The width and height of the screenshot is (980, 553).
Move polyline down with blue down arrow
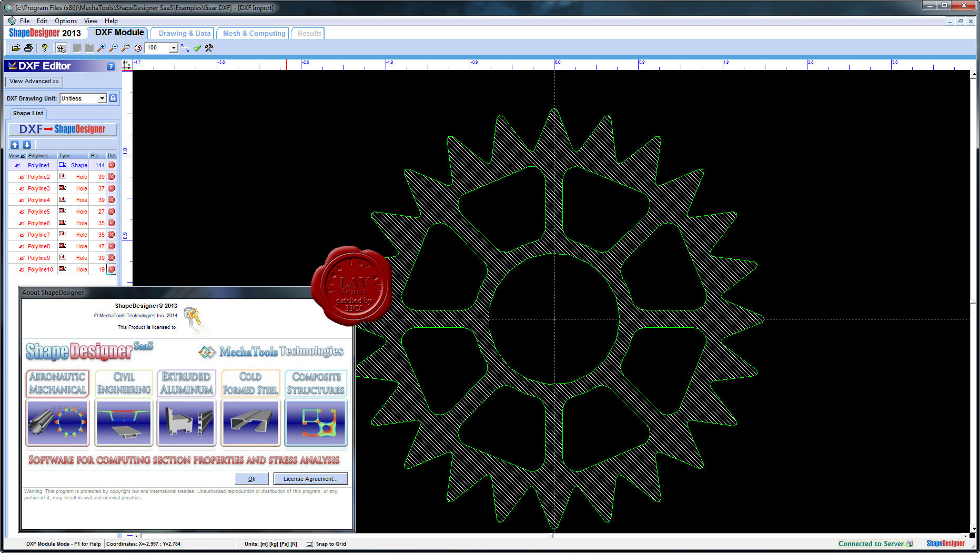[27, 145]
